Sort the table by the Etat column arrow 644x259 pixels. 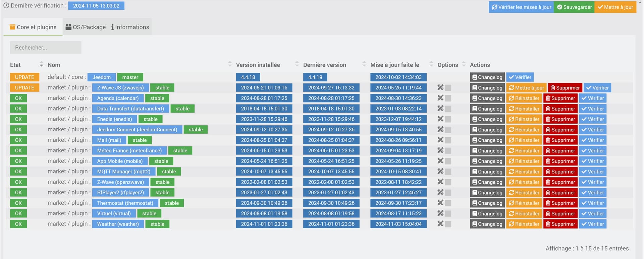click(x=41, y=64)
